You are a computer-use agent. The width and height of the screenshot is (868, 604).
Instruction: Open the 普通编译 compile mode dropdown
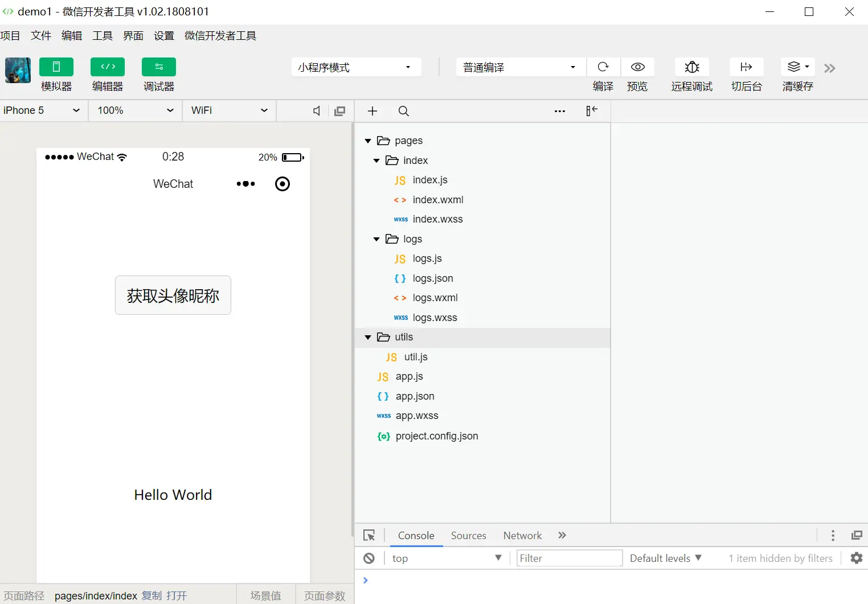521,67
